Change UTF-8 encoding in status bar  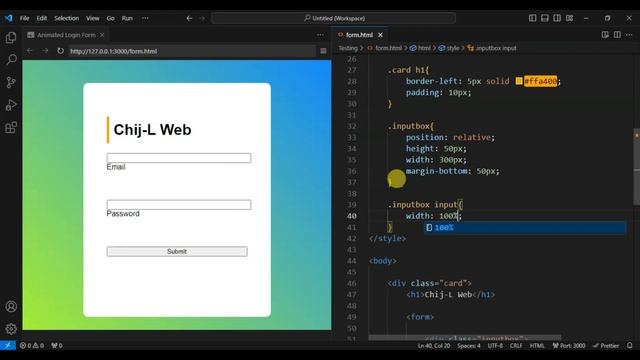click(x=495, y=345)
